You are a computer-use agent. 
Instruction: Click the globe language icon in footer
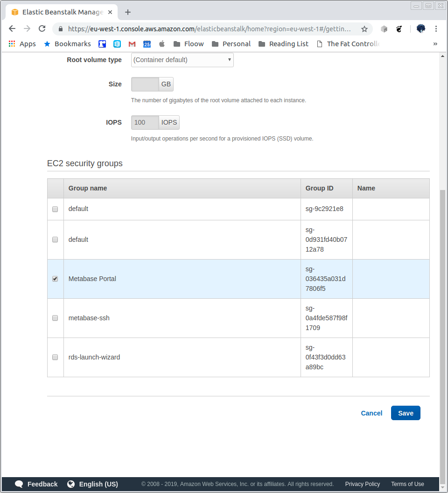point(71,484)
